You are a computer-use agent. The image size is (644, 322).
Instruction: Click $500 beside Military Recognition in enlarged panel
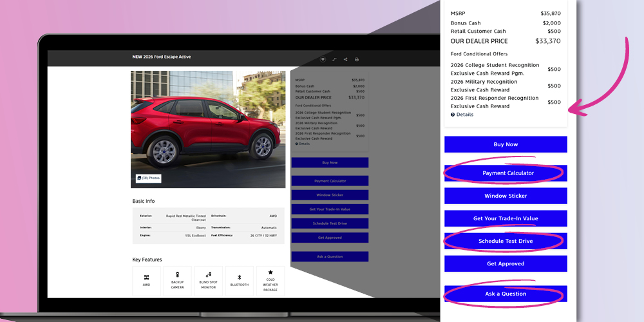click(554, 86)
